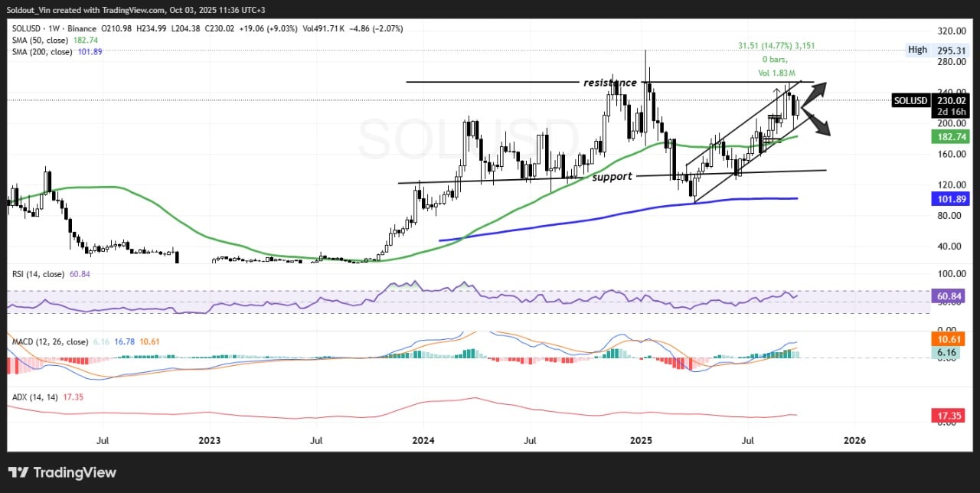This screenshot has height=493, width=980.
Task: Select the 2025 label on time axis
Action: tap(642, 441)
